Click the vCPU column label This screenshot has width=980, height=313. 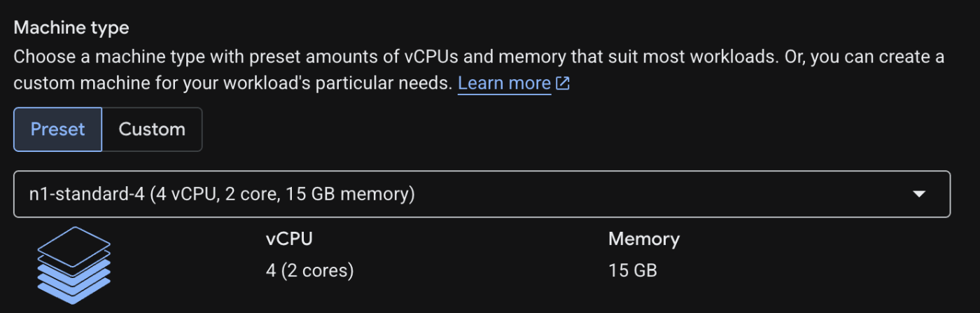pos(289,239)
